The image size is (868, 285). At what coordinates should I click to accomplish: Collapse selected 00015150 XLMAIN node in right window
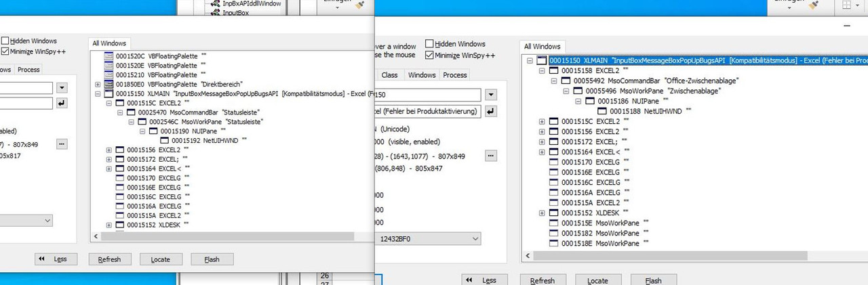[530, 60]
